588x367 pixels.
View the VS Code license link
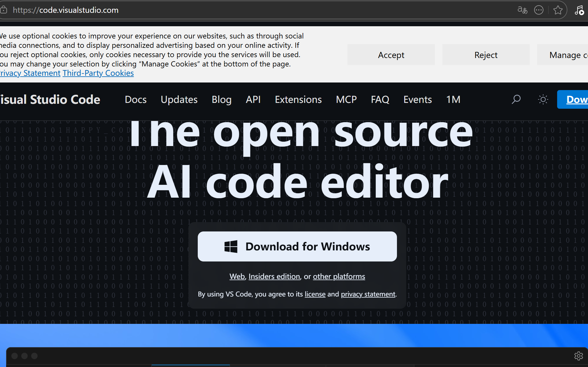pyautogui.click(x=315, y=294)
